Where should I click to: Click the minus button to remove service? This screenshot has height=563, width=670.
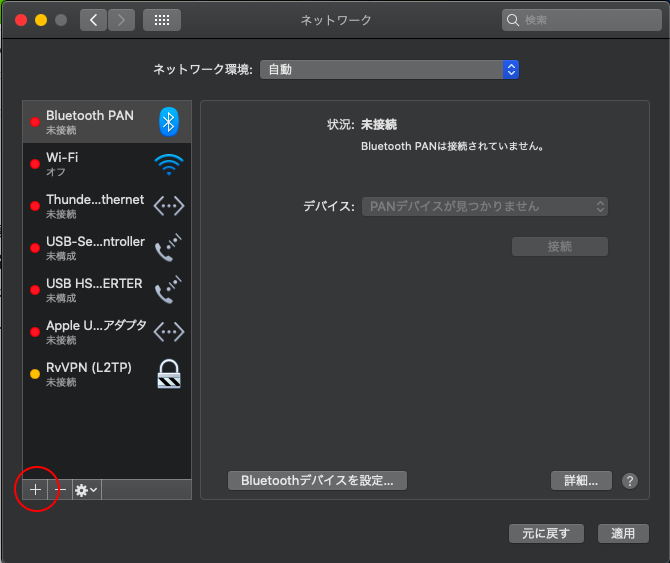pos(60,490)
